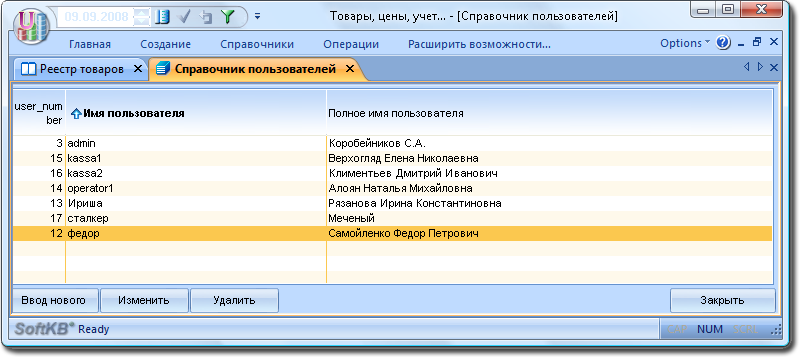800x360 pixels.
Task: Restore the child window in ribbon bar
Action: [757, 42]
